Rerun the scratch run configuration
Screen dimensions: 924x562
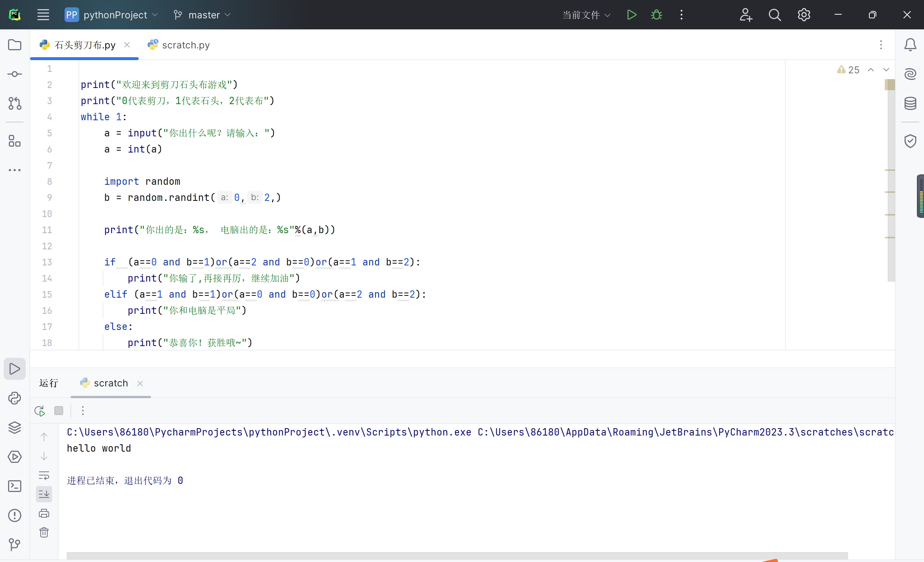pos(40,411)
